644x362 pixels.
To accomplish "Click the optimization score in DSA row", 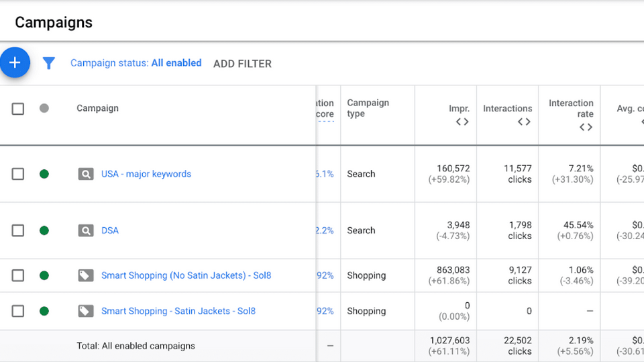I will click(x=325, y=230).
